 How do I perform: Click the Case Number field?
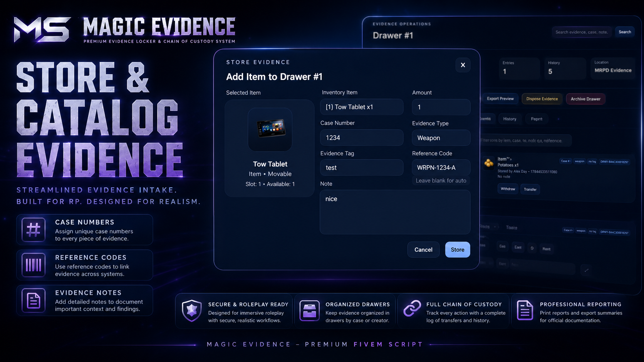pos(362,137)
